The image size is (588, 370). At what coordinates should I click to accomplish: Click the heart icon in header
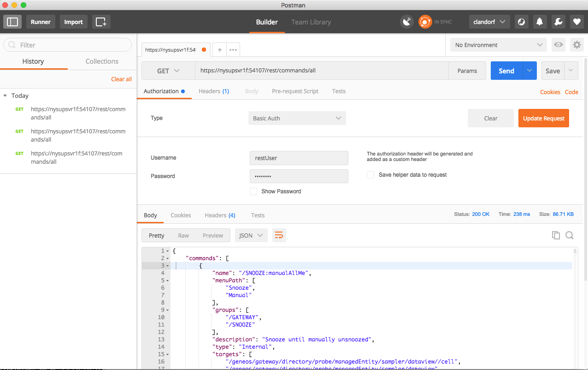click(x=576, y=22)
